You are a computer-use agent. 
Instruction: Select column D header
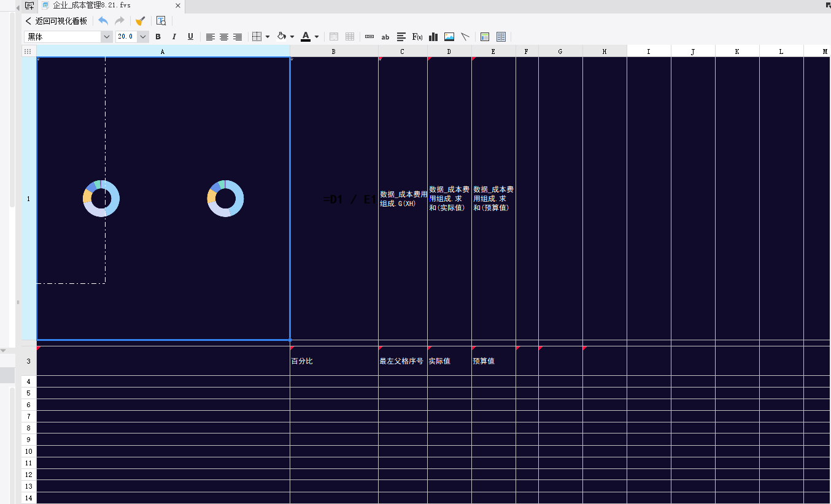point(449,52)
